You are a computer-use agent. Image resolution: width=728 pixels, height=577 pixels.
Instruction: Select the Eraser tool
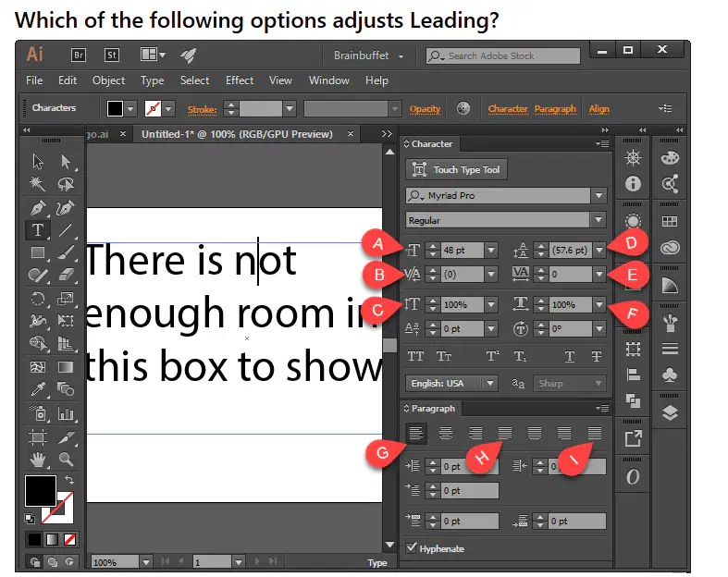tap(66, 276)
